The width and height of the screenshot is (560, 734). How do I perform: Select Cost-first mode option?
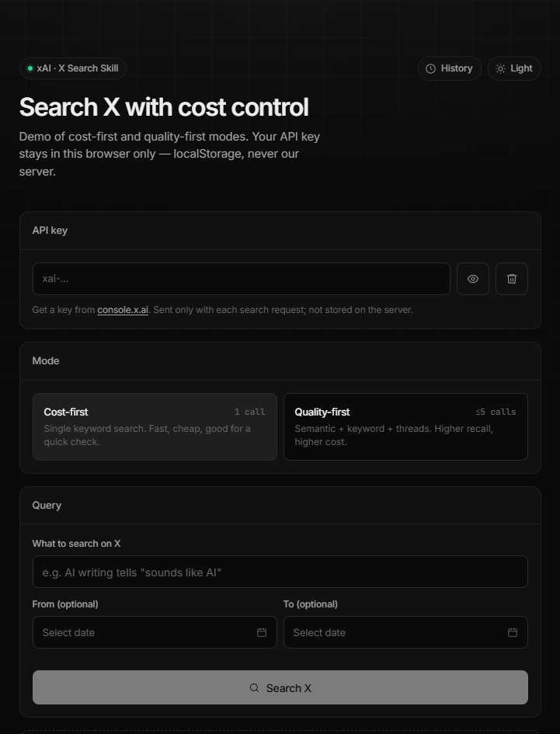click(x=155, y=427)
